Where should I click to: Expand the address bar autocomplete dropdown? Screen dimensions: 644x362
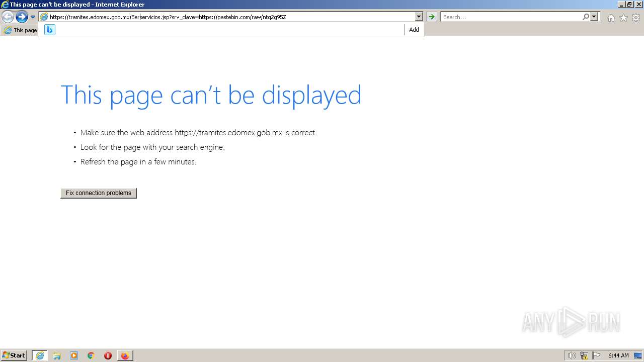pos(419,17)
